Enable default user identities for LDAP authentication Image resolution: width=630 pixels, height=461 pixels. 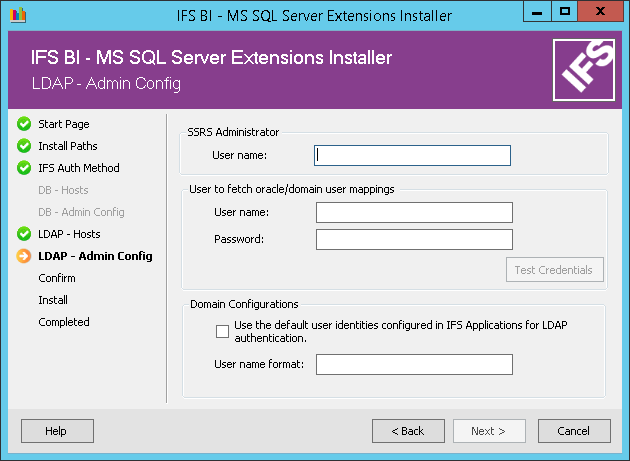[x=222, y=331]
